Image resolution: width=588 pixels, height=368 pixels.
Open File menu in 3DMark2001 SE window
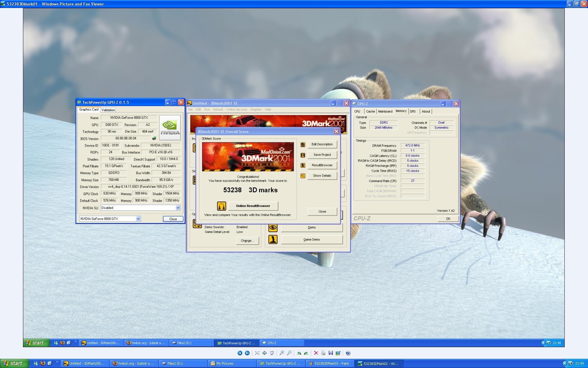190,109
